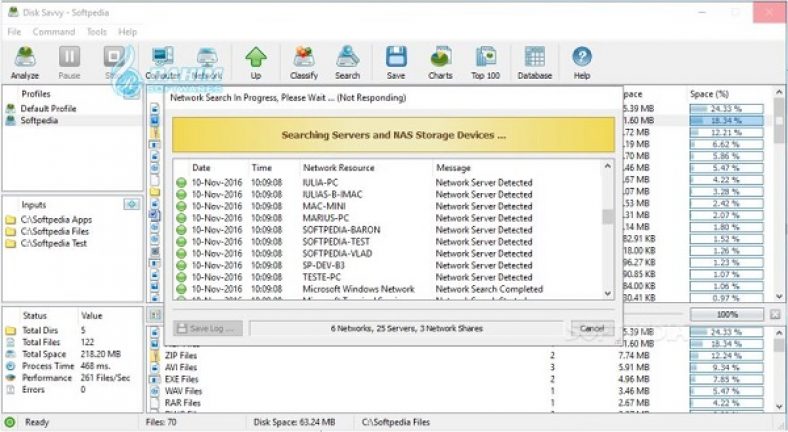Select the WAV Files category row
Image resolution: width=788 pixels, height=432 pixels.
460,391
